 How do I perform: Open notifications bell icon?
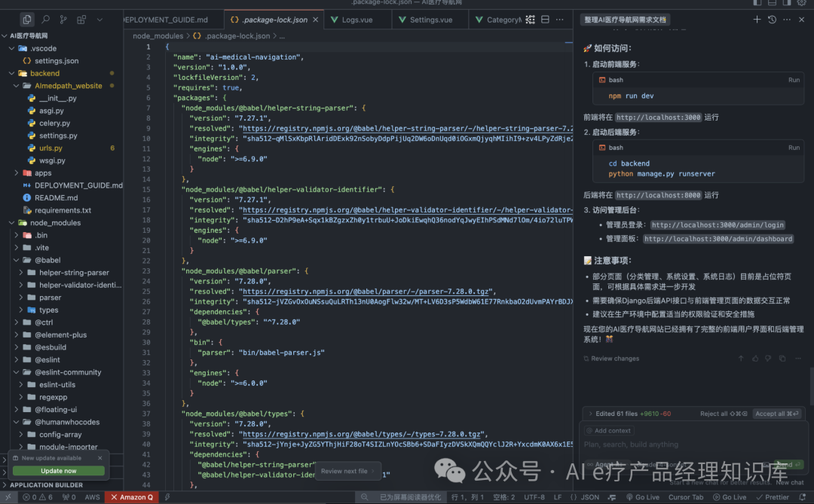pos(802,497)
